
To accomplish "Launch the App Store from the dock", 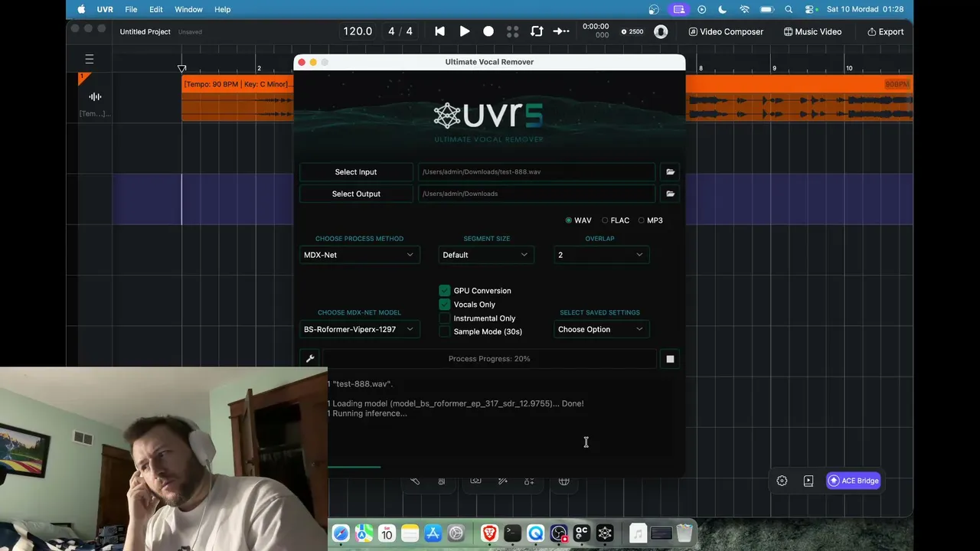I will pyautogui.click(x=433, y=533).
